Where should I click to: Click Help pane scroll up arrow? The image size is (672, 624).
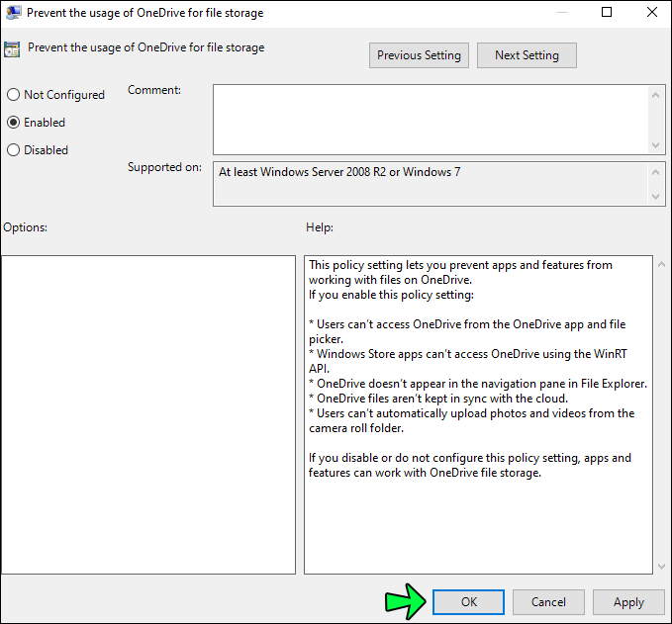tap(662, 265)
